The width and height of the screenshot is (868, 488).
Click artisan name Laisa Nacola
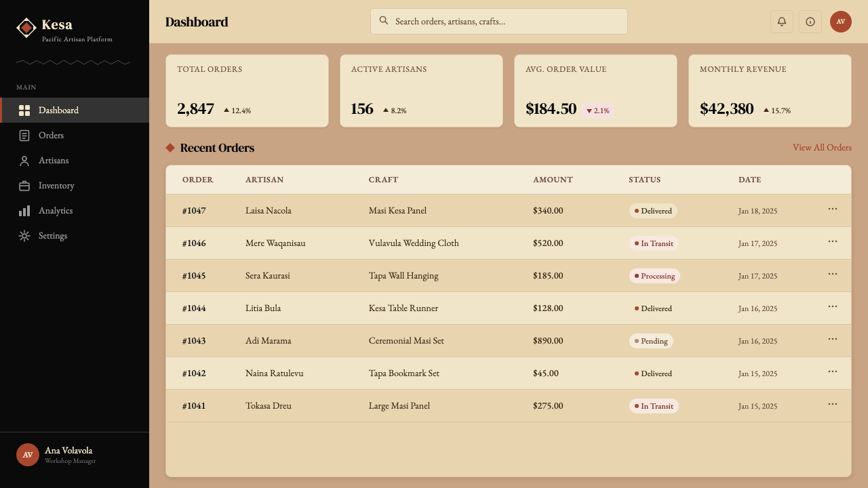pos(269,211)
